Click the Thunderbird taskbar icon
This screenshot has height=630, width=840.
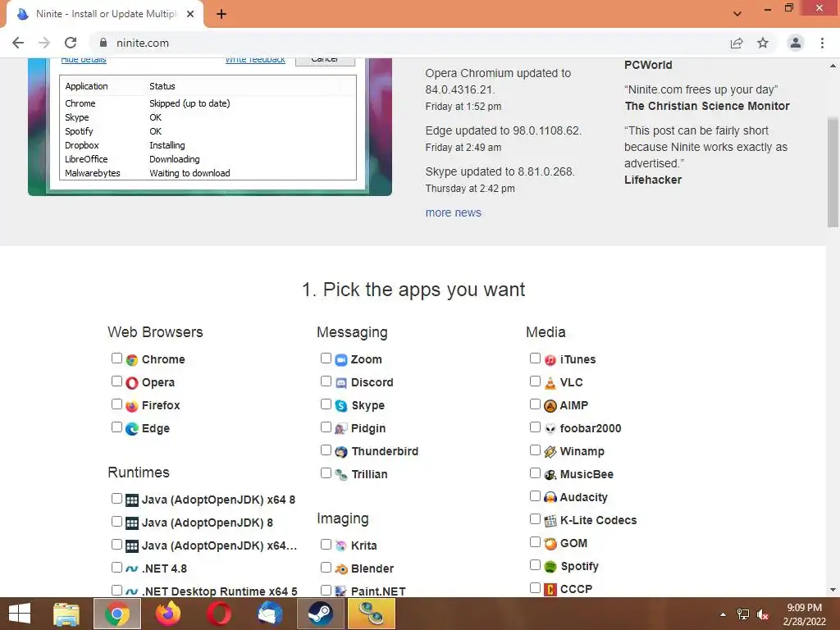click(x=270, y=614)
